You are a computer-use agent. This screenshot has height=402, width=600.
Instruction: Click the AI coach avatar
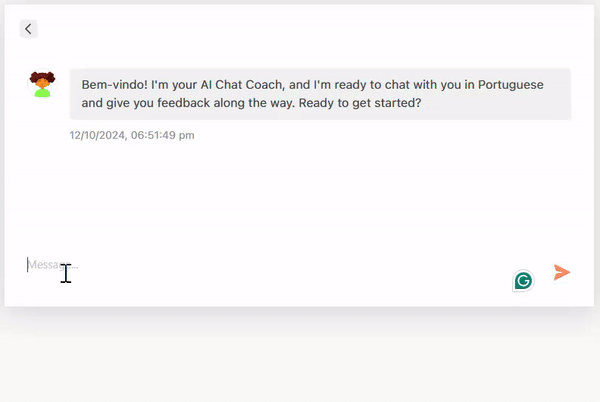pos(42,84)
